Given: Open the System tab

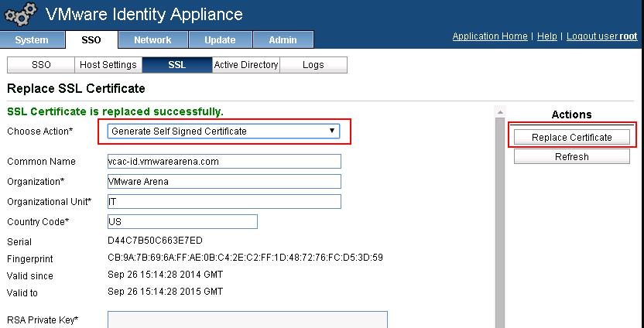Looking at the screenshot, I should (x=32, y=39).
